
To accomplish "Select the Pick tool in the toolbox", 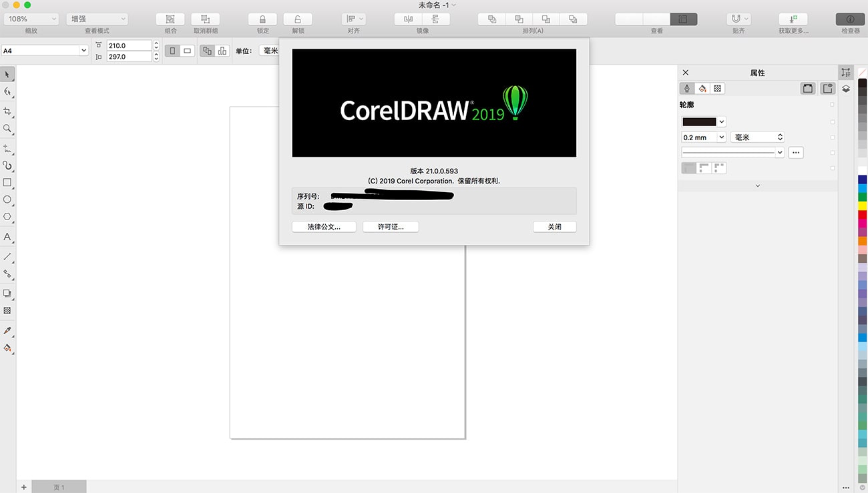I will tap(7, 74).
